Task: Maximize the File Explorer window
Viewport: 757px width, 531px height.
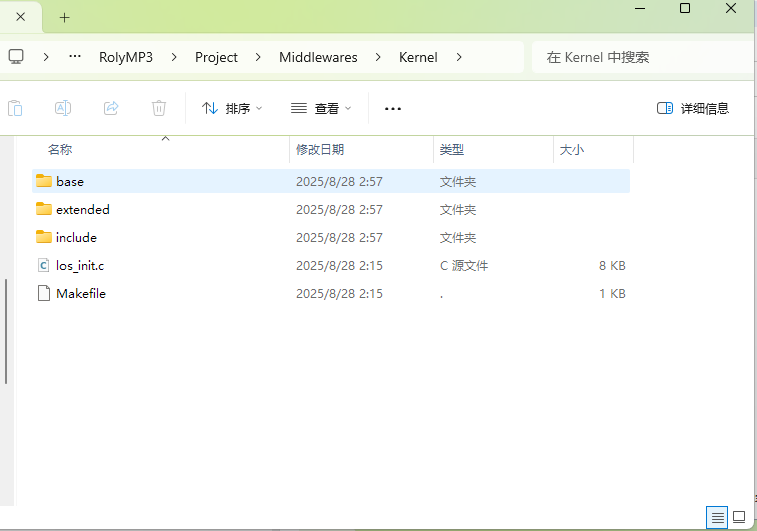Action: 685,8
